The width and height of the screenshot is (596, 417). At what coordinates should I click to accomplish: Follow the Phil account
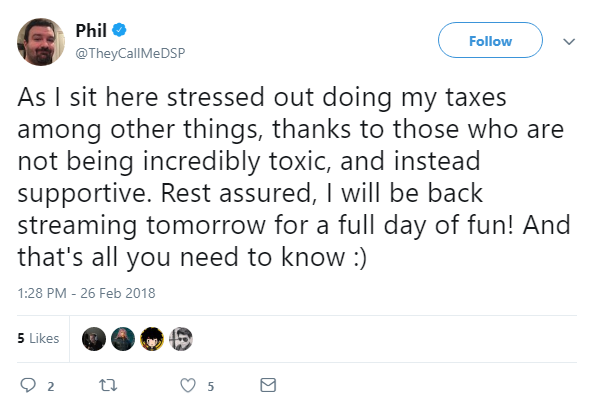pyautogui.click(x=490, y=40)
